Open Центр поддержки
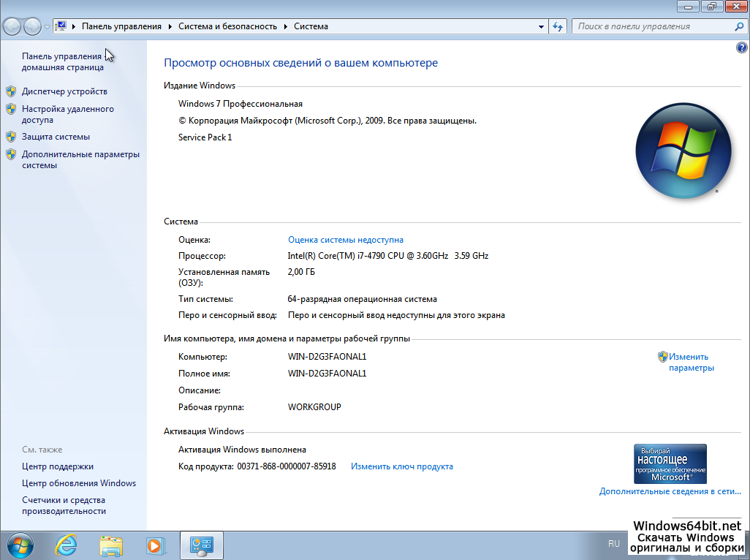The image size is (750, 560). click(x=58, y=466)
